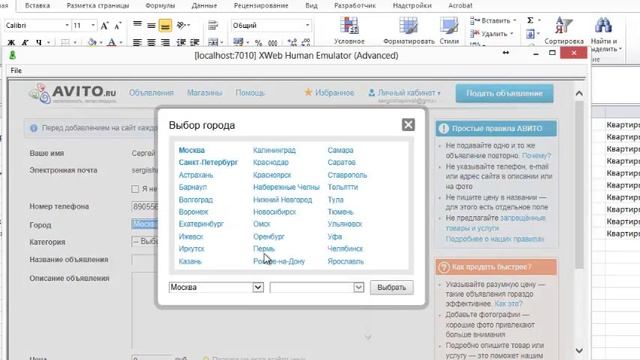This screenshot has width=640, height=360.
Task: Apply percent style number format
Action: tap(258, 42)
